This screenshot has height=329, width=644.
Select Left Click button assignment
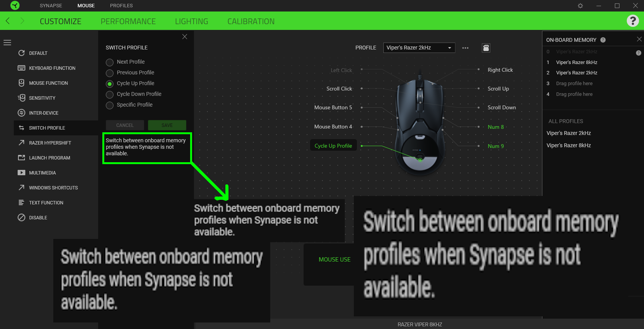(x=341, y=70)
